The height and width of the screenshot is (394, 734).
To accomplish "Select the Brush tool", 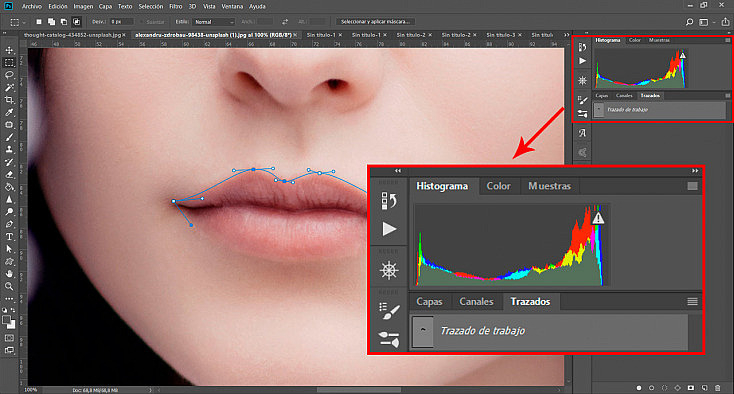I will [9, 137].
